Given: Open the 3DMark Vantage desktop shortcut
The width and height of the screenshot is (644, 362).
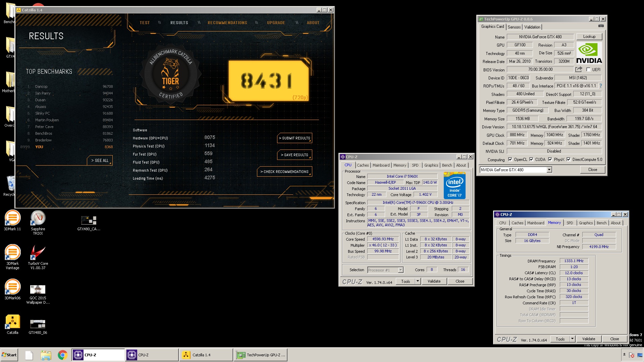Looking at the screenshot, I should 12,257.
